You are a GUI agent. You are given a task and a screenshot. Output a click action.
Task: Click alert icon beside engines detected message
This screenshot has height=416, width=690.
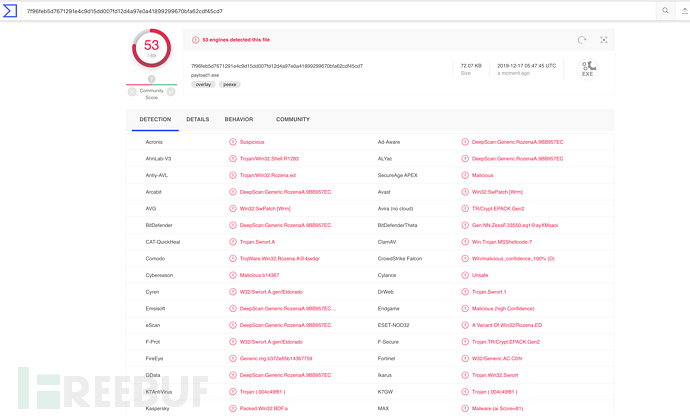[x=195, y=40]
